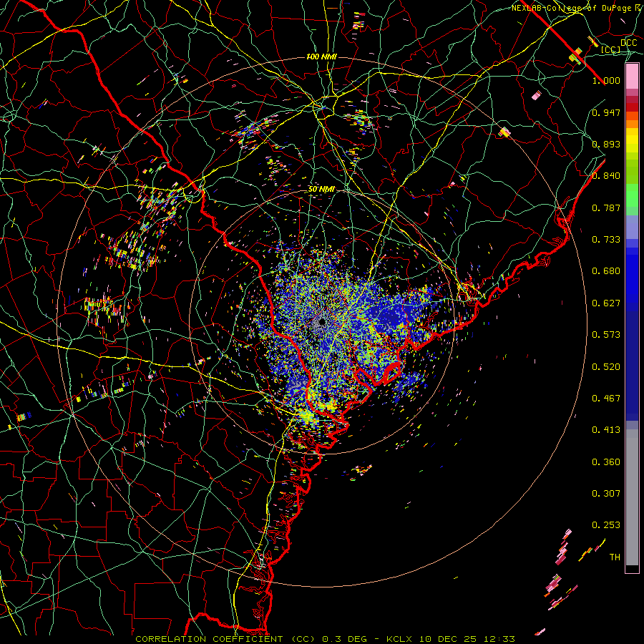644x644 pixels.
Task: Click the black radar site center dot
Action: point(321,322)
